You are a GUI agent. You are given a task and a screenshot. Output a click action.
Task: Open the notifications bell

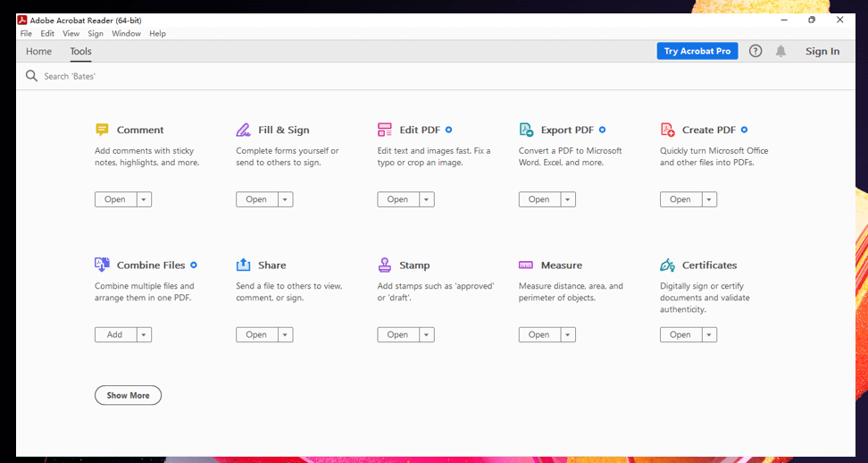(780, 51)
